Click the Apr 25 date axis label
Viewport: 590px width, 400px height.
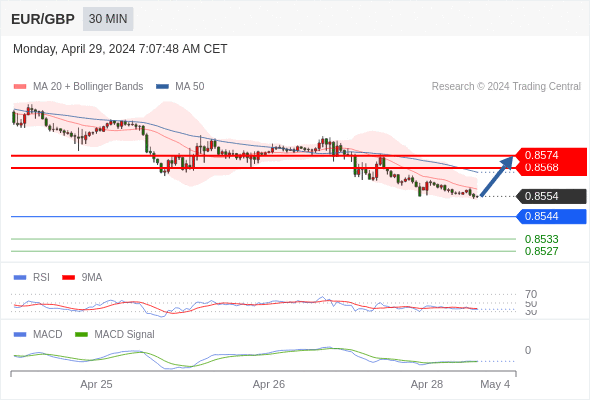pyautogui.click(x=96, y=384)
